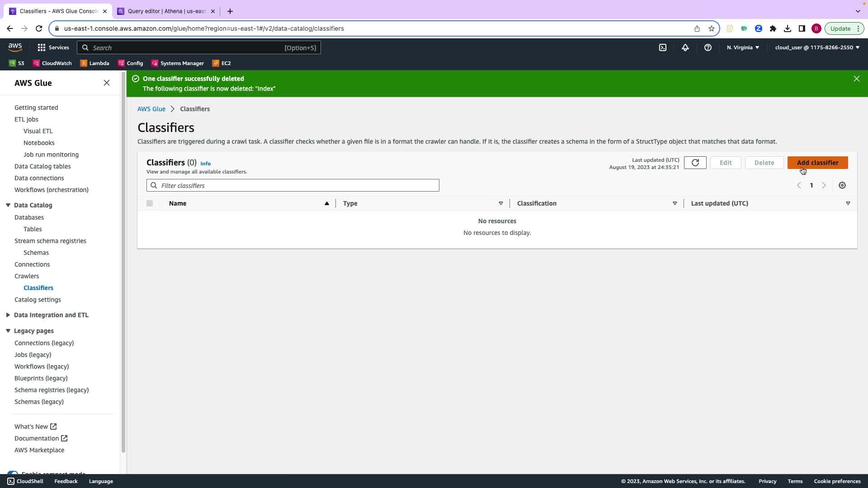This screenshot has height=488, width=868.
Task: Open the Services grid menu
Action: click(x=53, y=47)
